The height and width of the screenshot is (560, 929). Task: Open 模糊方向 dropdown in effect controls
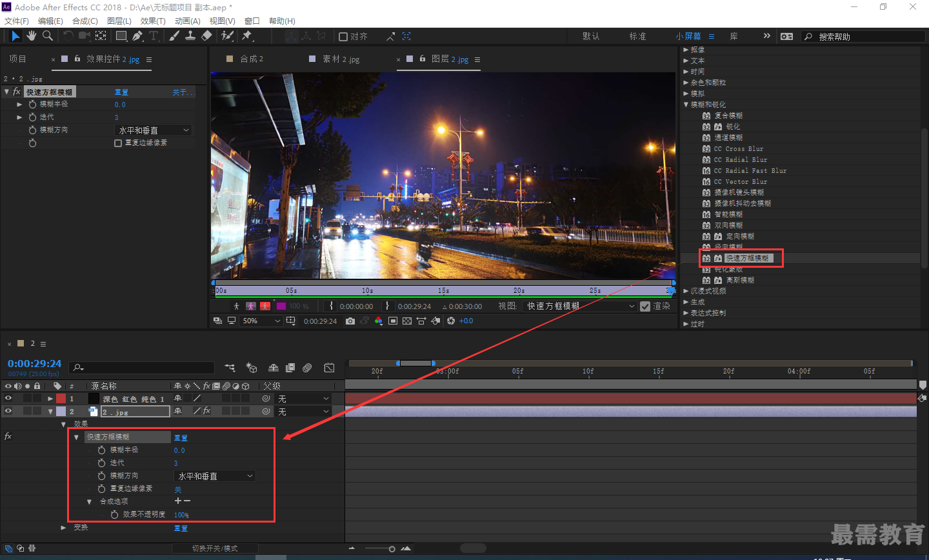[x=154, y=130]
